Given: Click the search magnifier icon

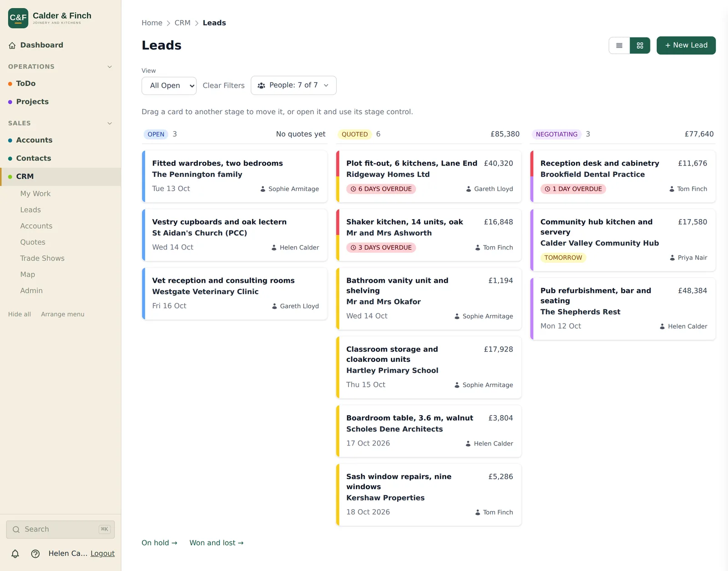Looking at the screenshot, I should click(x=16, y=530).
